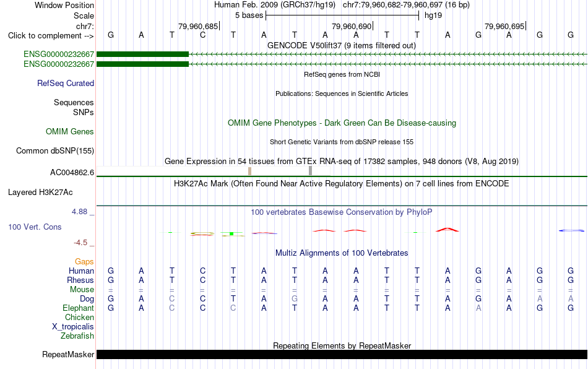Click the RepeatMasker track label
This screenshot has height=369, width=588.
(x=68, y=354)
